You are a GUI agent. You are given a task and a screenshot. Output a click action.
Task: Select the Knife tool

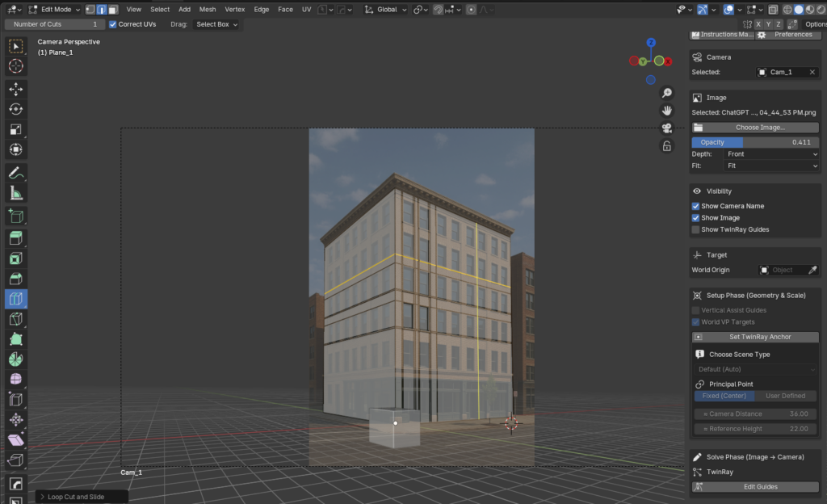(x=15, y=319)
